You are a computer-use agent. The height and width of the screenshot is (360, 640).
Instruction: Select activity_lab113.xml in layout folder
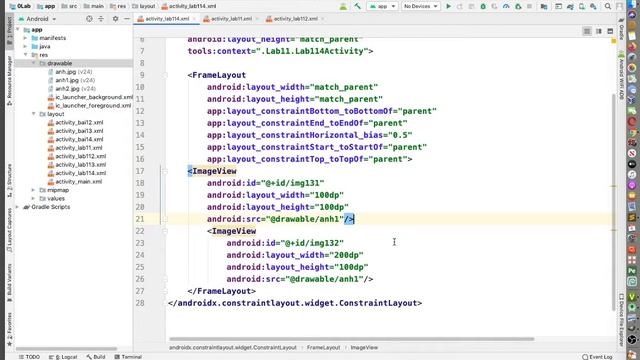tap(77, 165)
